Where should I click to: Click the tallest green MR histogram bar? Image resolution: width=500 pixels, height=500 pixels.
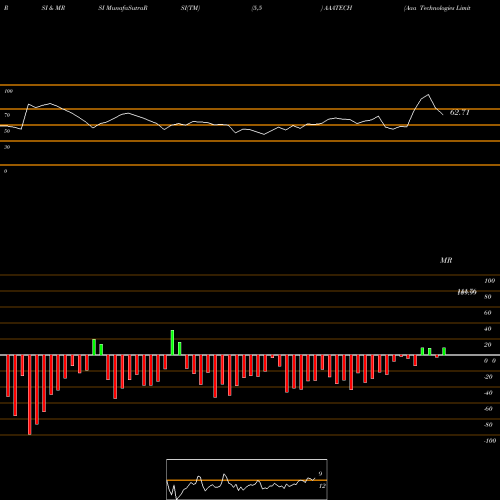point(172,343)
